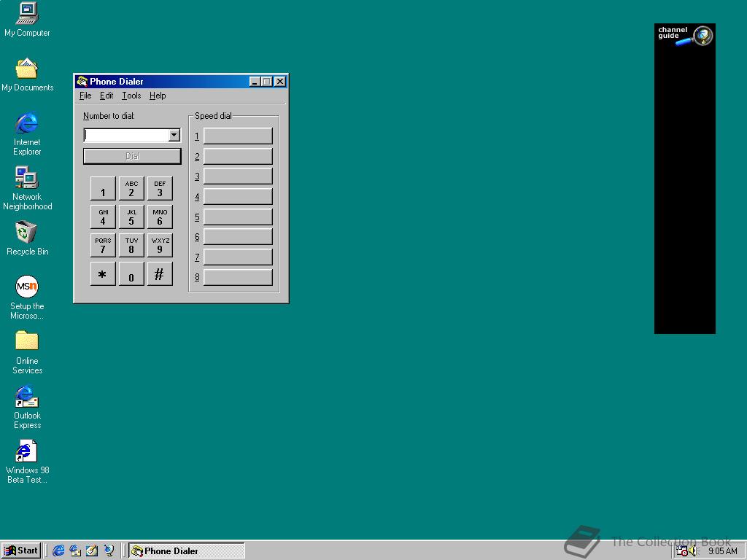Viewport: 747px width, 560px height.
Task: Expand Number to dial dropdown arrow
Action: click(x=174, y=135)
